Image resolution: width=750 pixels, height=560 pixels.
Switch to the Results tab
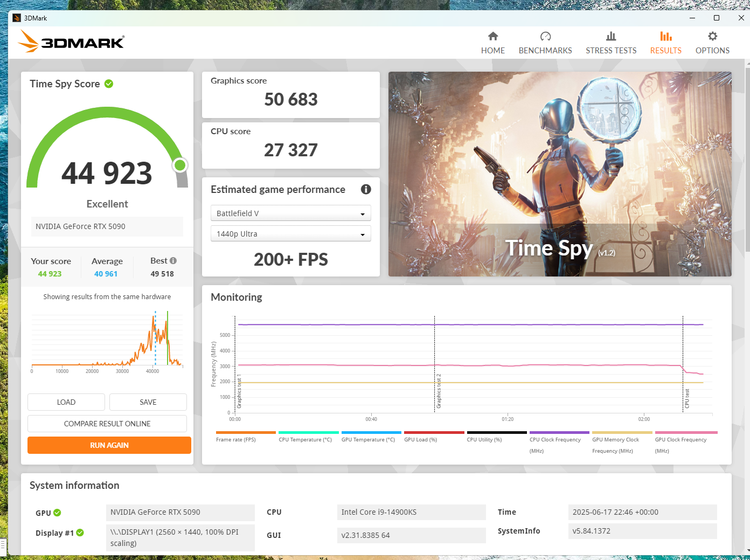[x=665, y=43]
